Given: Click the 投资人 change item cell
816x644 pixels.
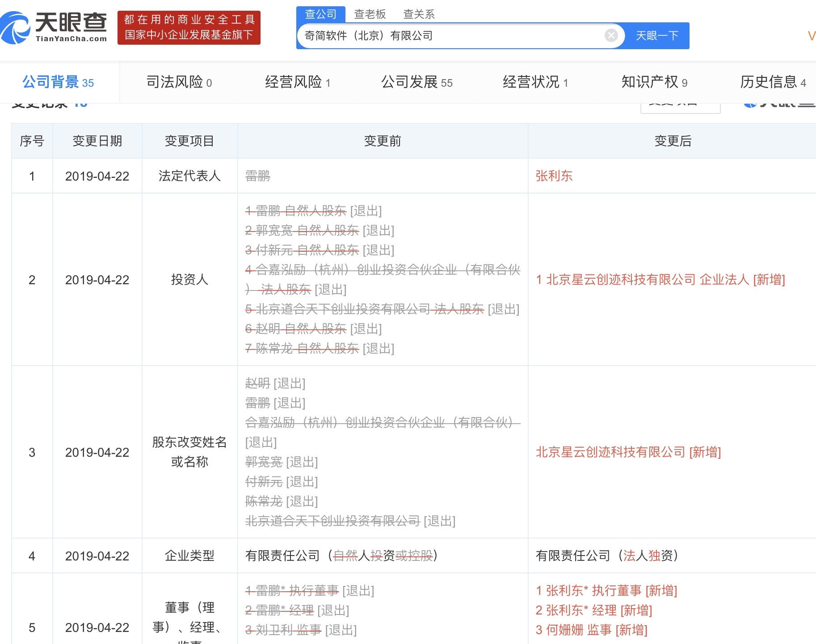Looking at the screenshot, I should 189,280.
